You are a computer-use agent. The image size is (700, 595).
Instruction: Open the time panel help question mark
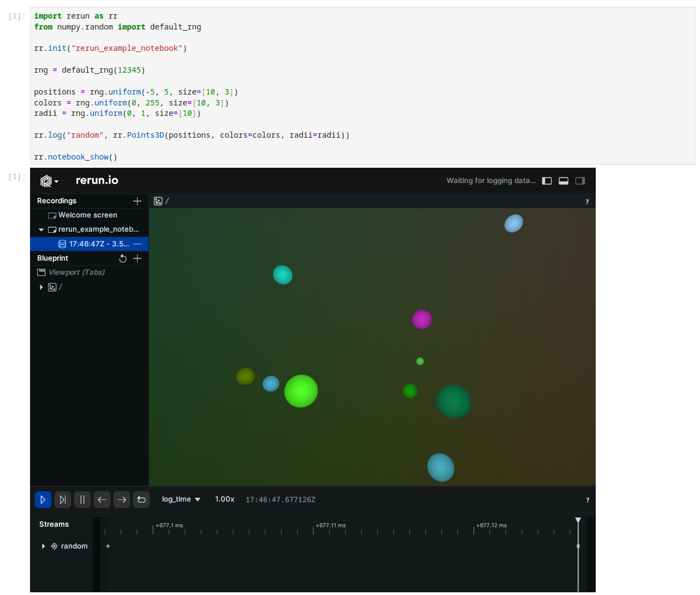pyautogui.click(x=588, y=500)
